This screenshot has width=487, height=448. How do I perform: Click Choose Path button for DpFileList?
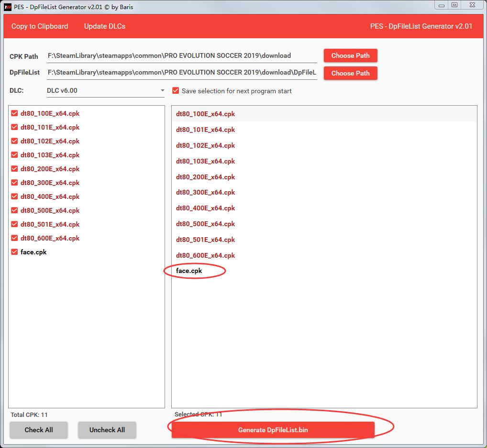click(350, 73)
